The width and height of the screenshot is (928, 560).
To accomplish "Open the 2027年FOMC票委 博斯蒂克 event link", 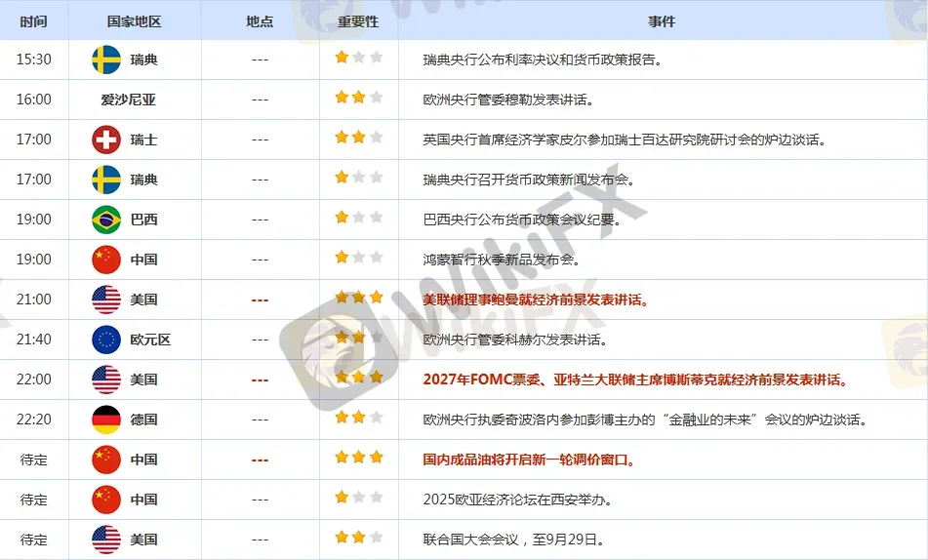I will [635, 380].
